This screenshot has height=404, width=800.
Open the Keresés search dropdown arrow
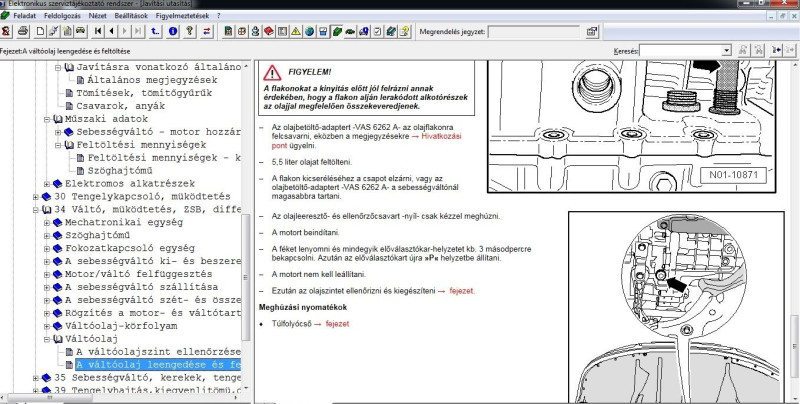(727, 50)
